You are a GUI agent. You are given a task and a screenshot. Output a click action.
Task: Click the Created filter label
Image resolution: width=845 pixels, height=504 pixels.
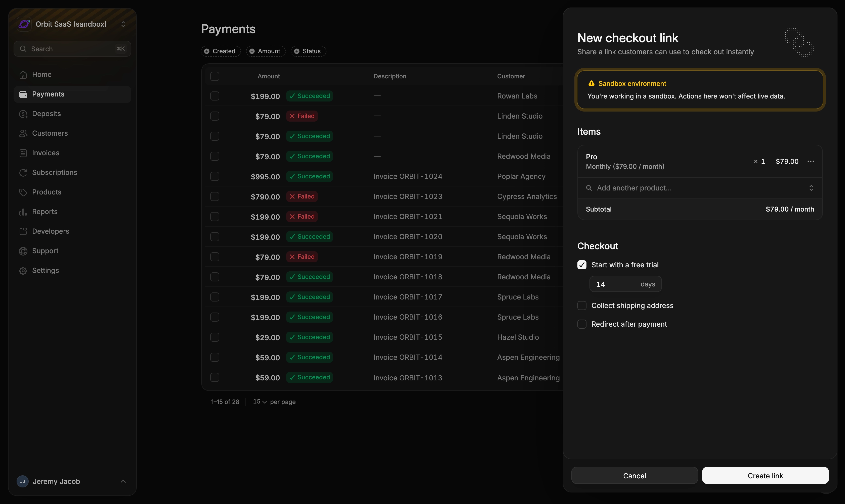coord(224,51)
